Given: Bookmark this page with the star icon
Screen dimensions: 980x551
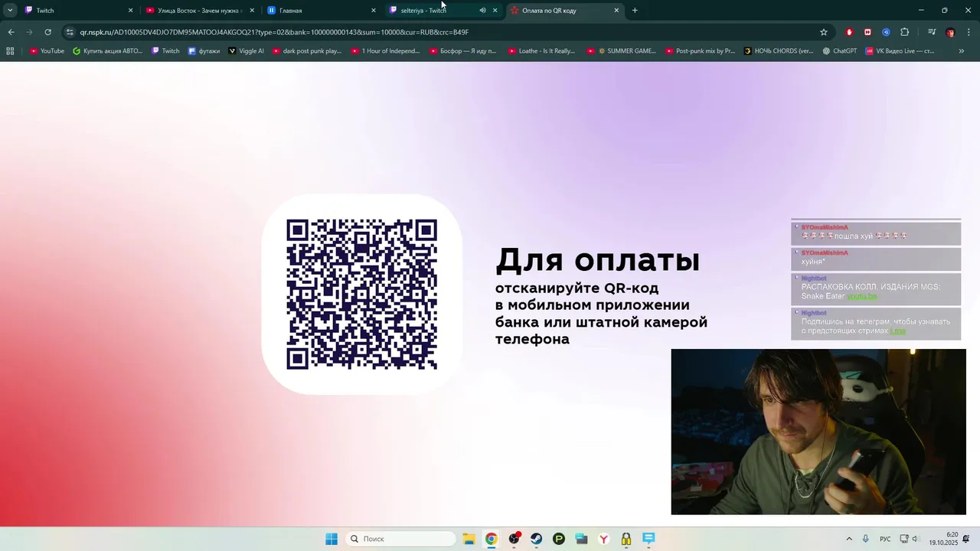Looking at the screenshot, I should [x=824, y=32].
